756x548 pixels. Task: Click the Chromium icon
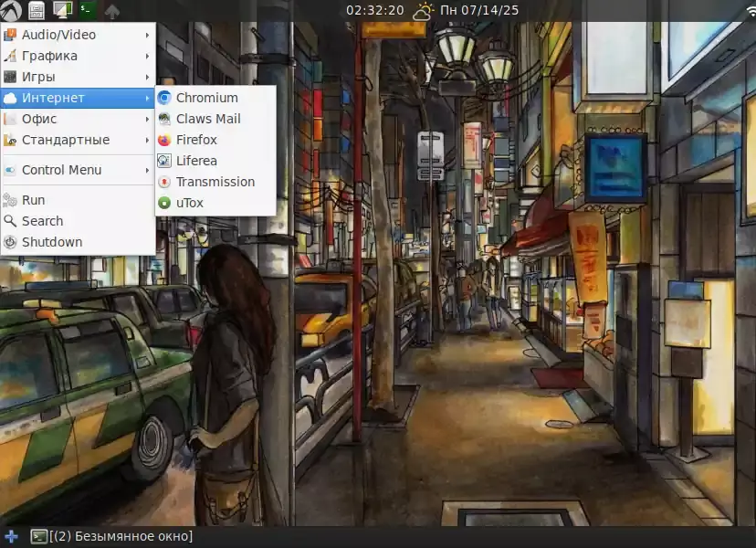coord(164,98)
